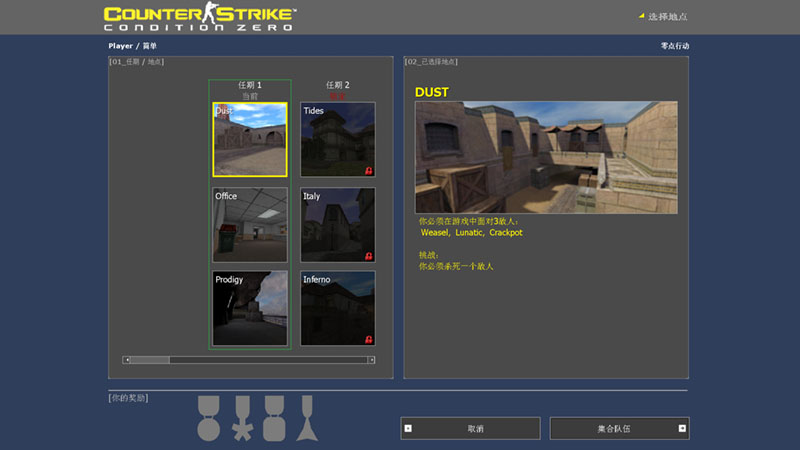Pick the Prodigy map thumbnail
Image resolution: width=800 pixels, height=450 pixels.
click(250, 308)
